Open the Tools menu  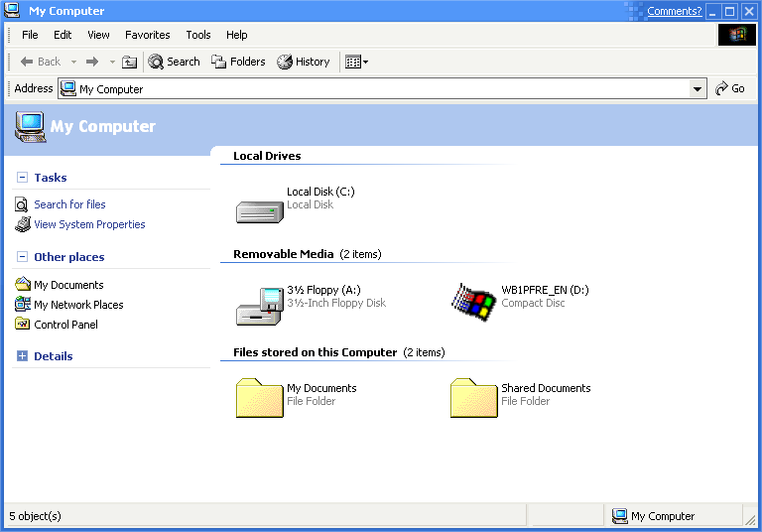click(198, 35)
